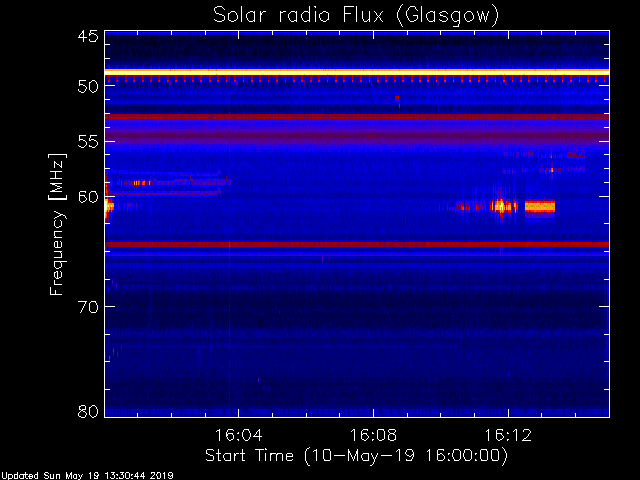Click the '16:04' time tick label
640x480 pixels.
(238, 435)
